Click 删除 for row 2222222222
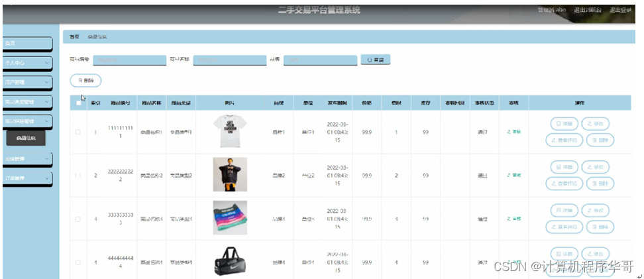 coord(600,184)
